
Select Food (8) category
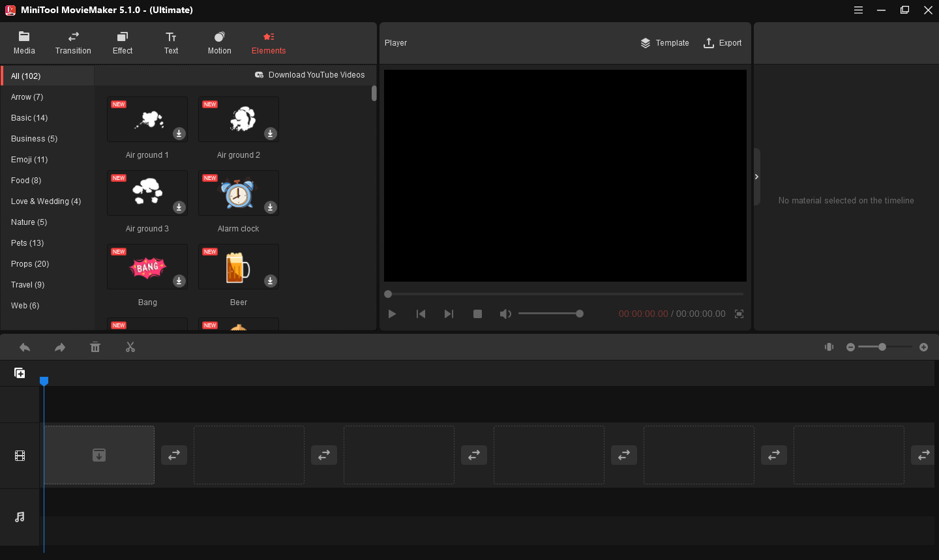pos(48,181)
